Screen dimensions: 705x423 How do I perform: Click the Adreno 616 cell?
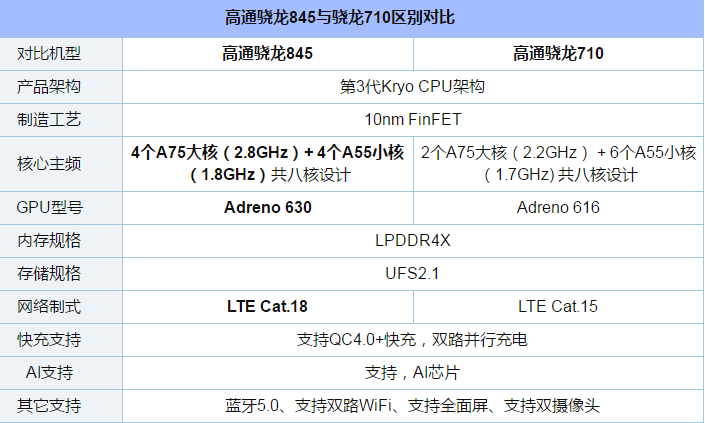pyautogui.click(x=558, y=208)
